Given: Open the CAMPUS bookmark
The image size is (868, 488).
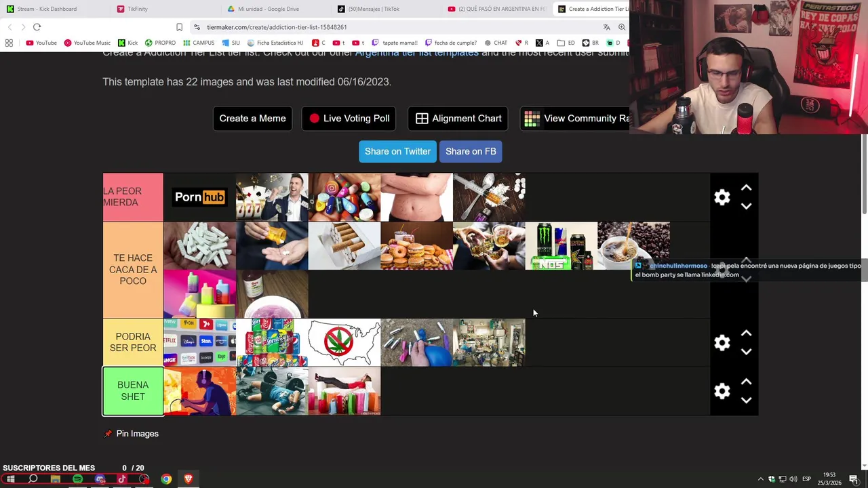Looking at the screenshot, I should click(x=199, y=43).
